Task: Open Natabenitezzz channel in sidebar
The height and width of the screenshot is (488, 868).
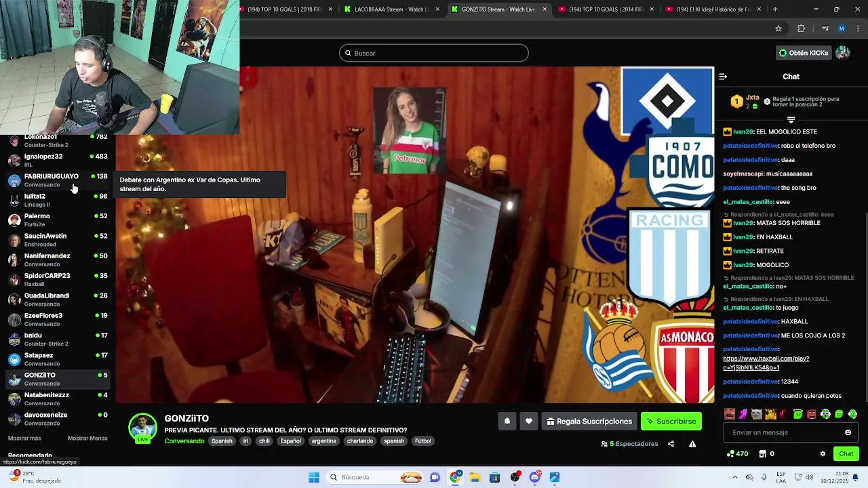Action: [x=58, y=399]
